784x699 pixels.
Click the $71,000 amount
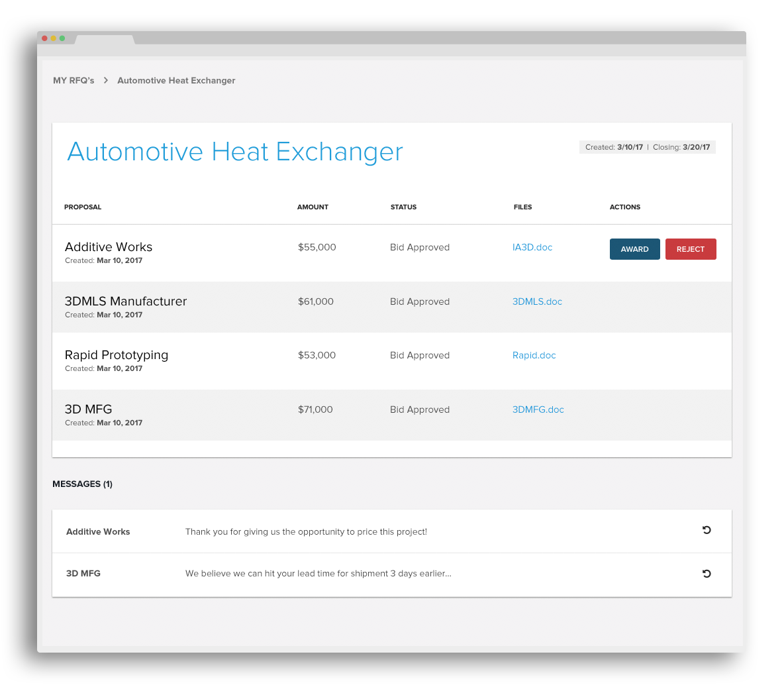click(x=315, y=409)
